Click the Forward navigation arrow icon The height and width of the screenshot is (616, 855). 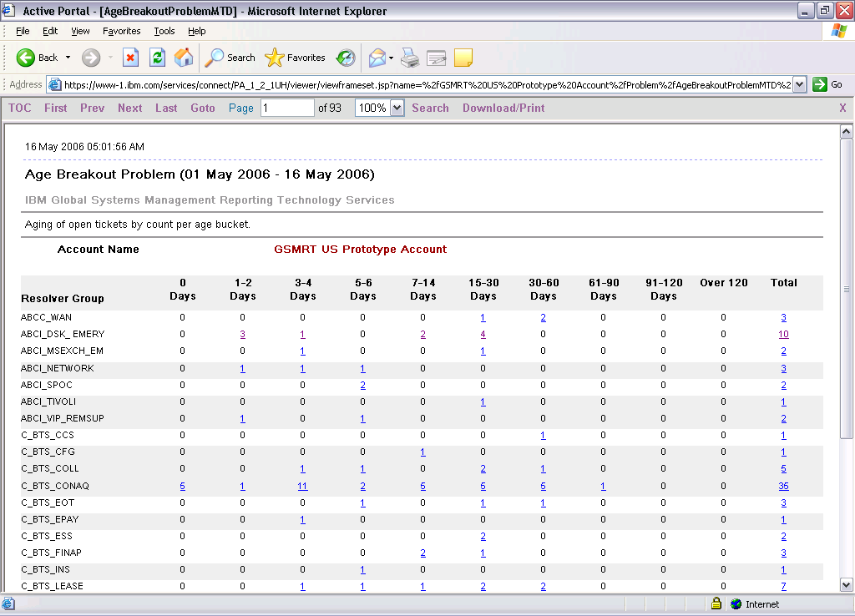tap(91, 58)
